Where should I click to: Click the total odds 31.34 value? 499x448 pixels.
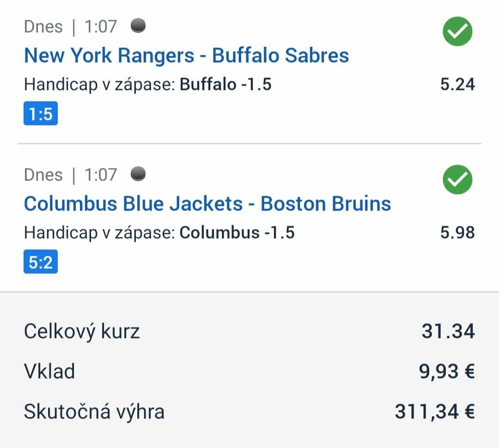point(448,331)
